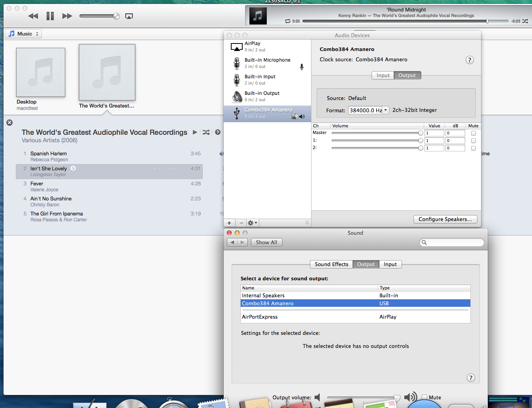Click the iTunes rewind button
532x408 pixels.
[x=33, y=16]
